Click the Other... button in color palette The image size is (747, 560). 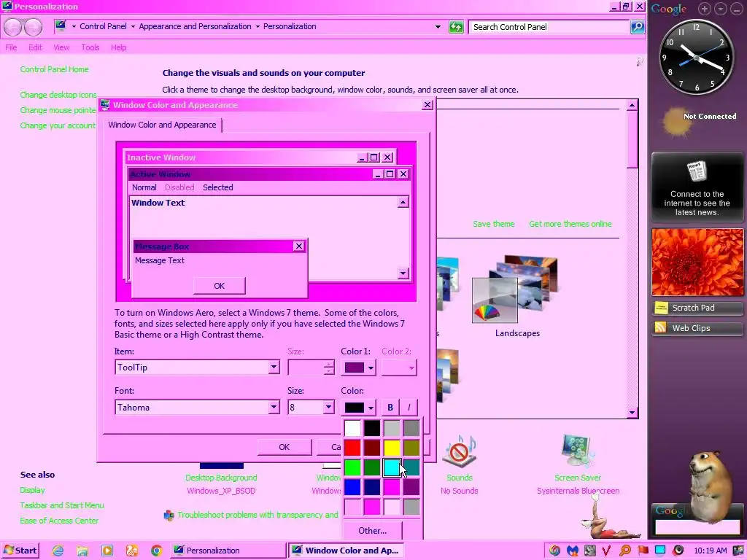pos(373,531)
